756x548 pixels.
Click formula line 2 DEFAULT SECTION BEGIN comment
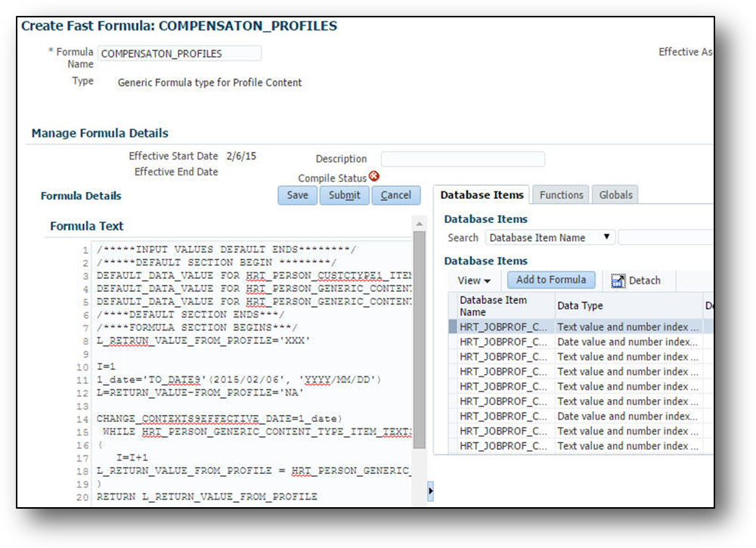coord(216,263)
